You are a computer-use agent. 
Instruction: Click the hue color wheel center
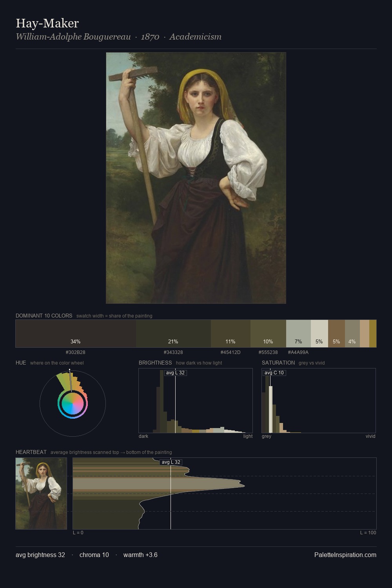(73, 403)
